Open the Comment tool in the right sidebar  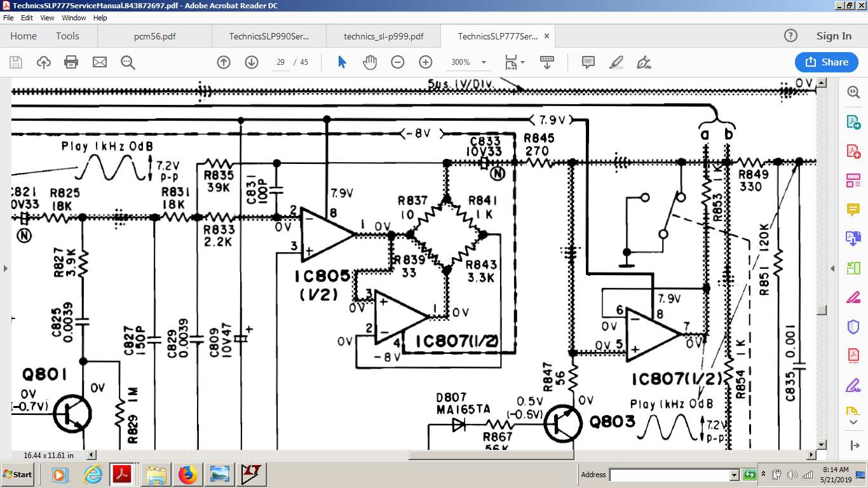(x=853, y=209)
